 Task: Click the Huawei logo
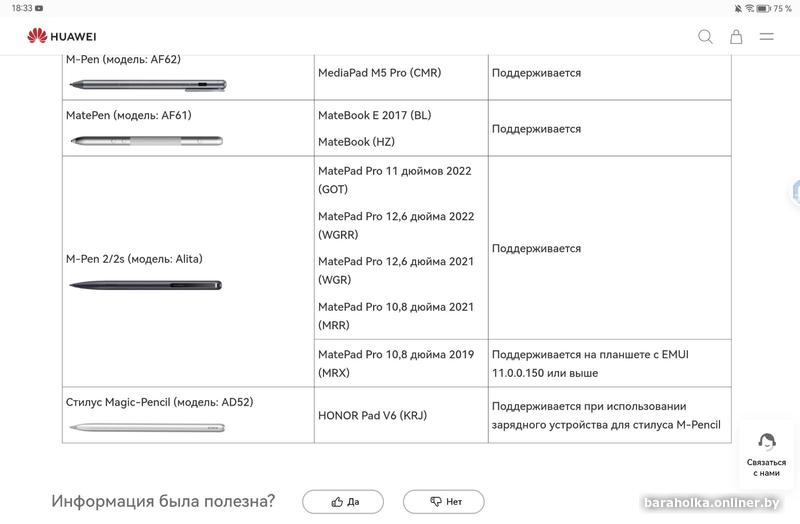[x=62, y=37]
